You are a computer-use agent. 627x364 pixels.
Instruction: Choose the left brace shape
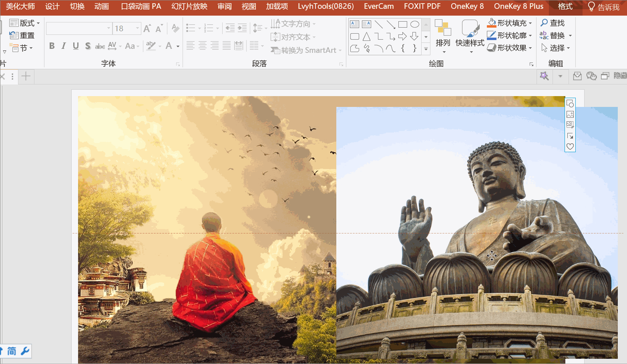403,48
